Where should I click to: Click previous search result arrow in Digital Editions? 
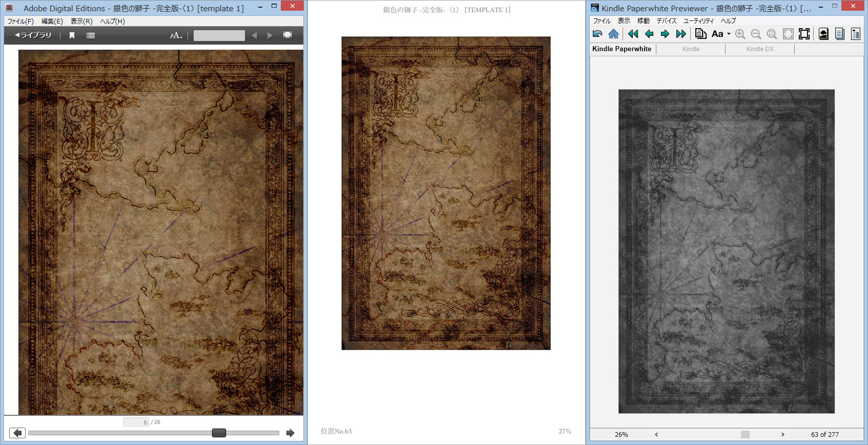click(x=254, y=35)
